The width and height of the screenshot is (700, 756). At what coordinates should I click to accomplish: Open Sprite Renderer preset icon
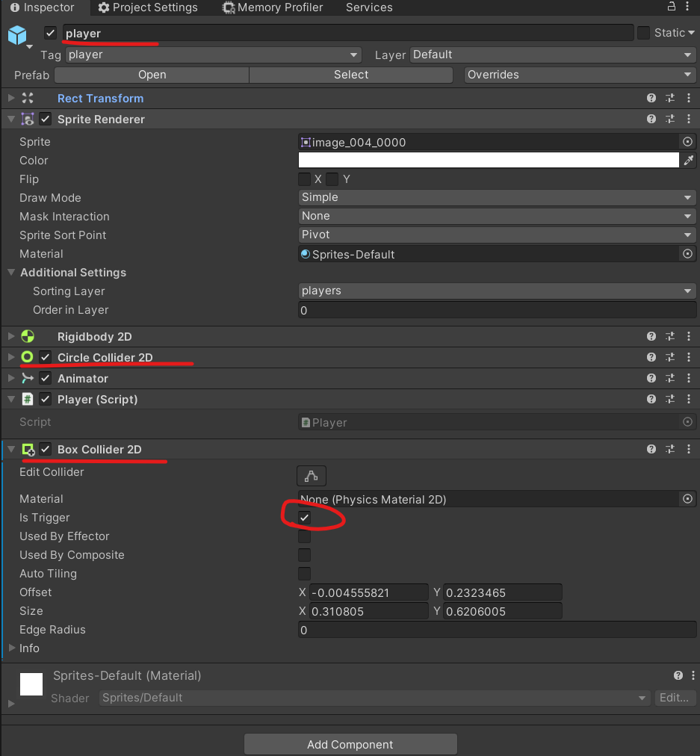(670, 119)
